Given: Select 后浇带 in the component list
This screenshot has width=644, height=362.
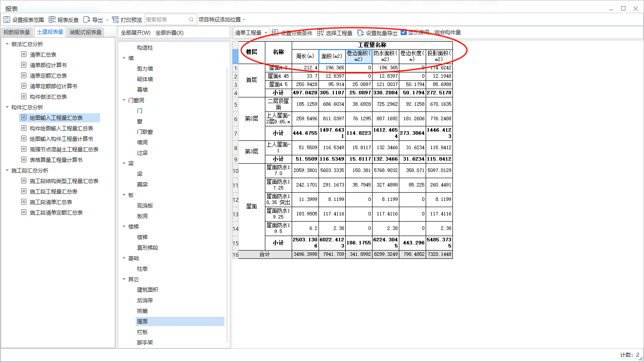Looking at the screenshot, I should tap(145, 300).
